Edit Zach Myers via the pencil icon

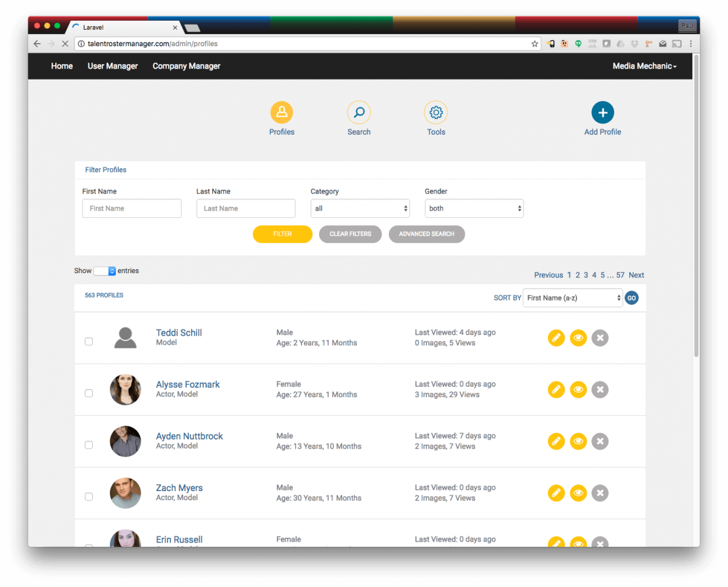pos(556,493)
